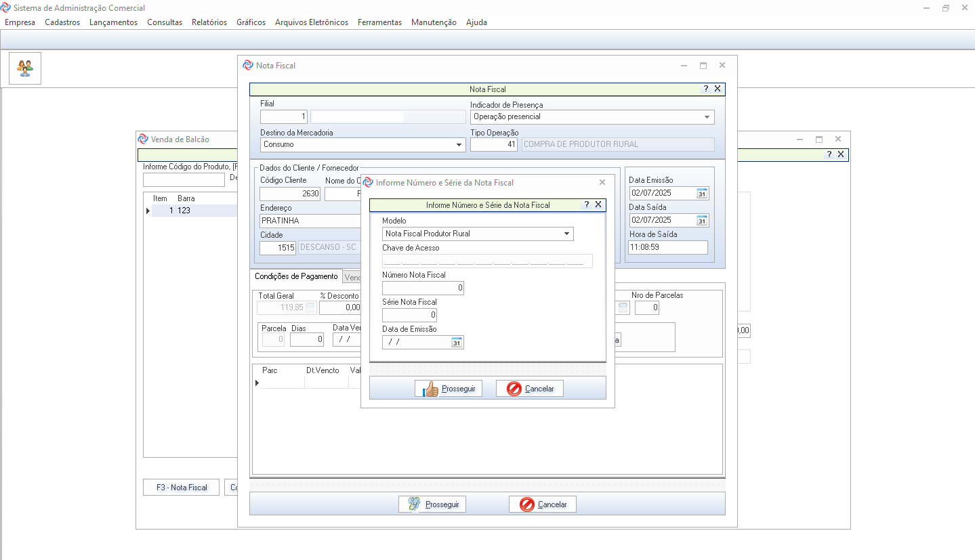Open the Arquivos Eletrônicos menu
This screenshot has width=975, height=560.
[311, 22]
